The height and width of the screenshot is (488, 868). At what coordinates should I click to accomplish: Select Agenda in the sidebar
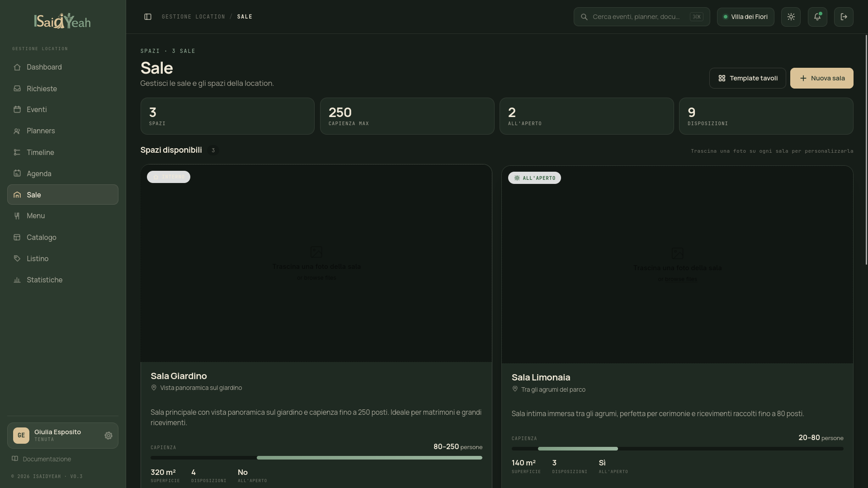63,174
